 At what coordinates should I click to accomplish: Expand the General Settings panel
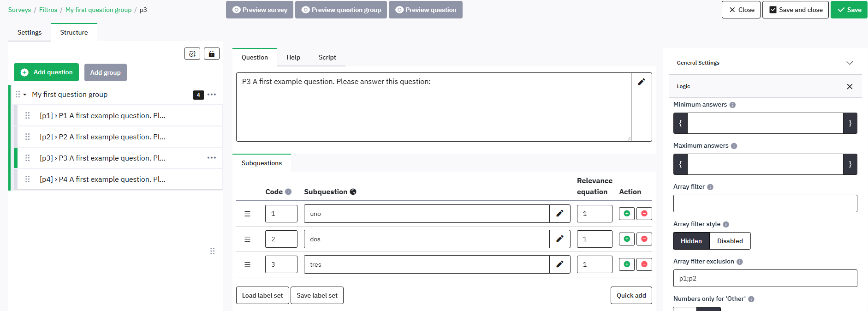point(849,63)
